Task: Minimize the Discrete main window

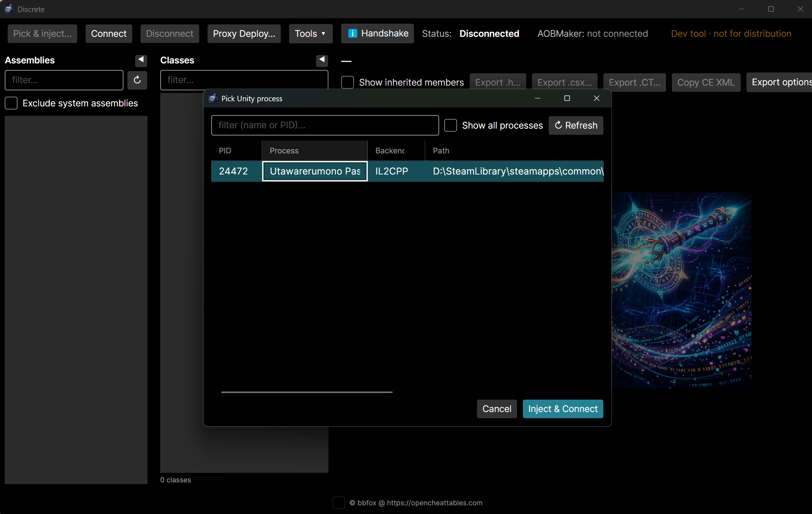Action: point(741,9)
